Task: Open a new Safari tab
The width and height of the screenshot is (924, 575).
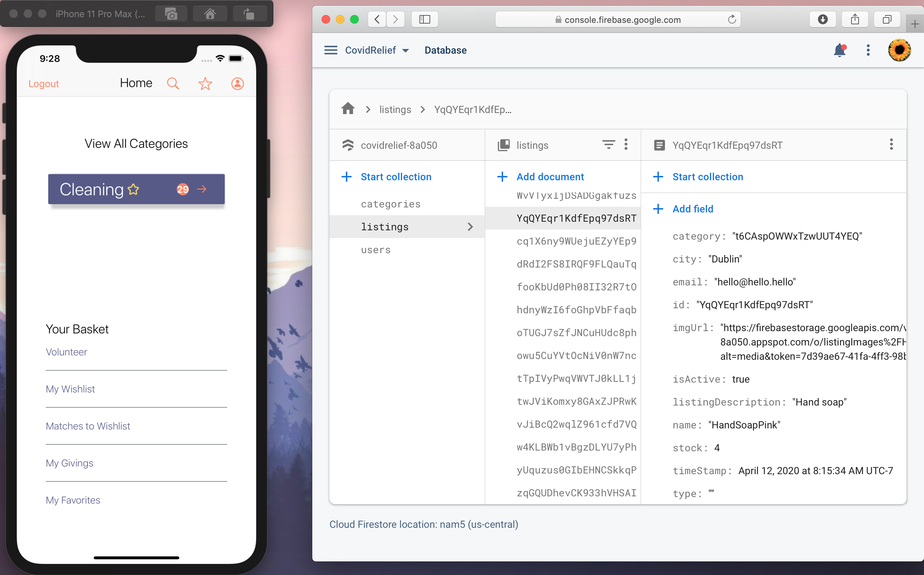Action: [915, 24]
